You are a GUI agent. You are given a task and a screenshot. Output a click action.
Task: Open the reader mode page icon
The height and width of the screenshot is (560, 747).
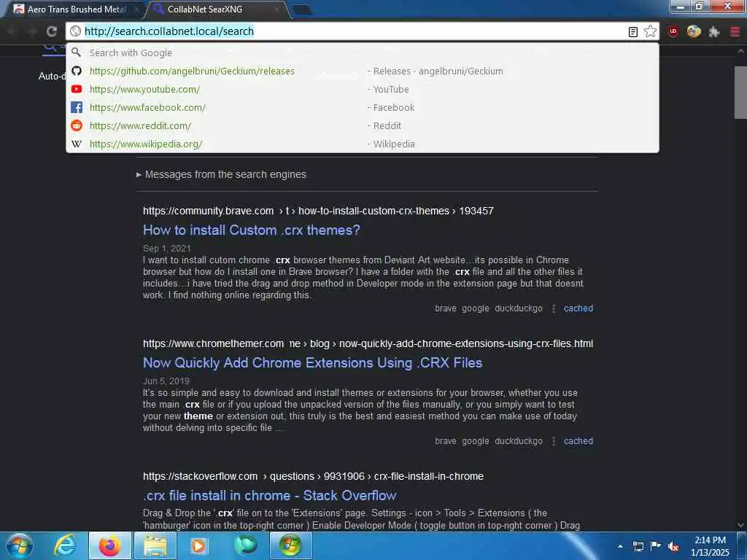pos(632,32)
